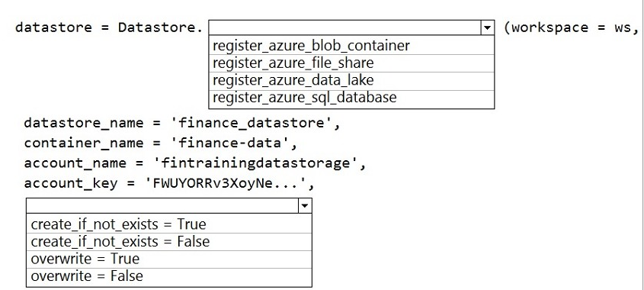The width and height of the screenshot is (644, 290).
Task: Pick register_azure_data_lake option
Action: pos(351,81)
